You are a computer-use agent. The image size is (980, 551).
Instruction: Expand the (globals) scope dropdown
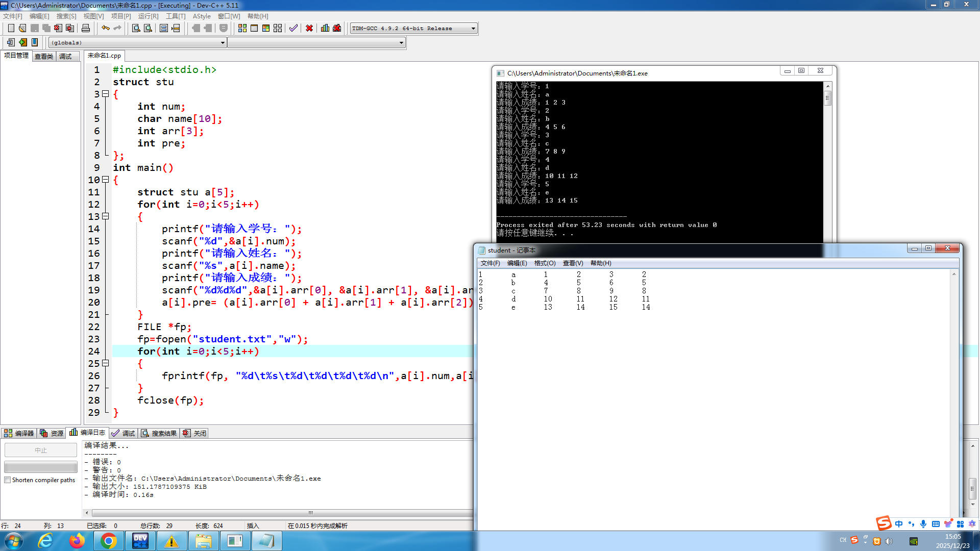(223, 43)
